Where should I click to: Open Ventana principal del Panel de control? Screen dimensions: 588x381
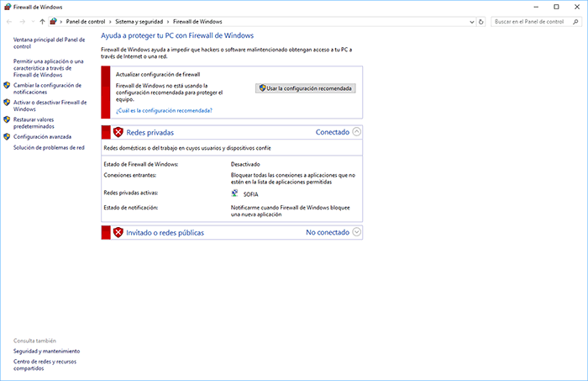click(x=49, y=43)
